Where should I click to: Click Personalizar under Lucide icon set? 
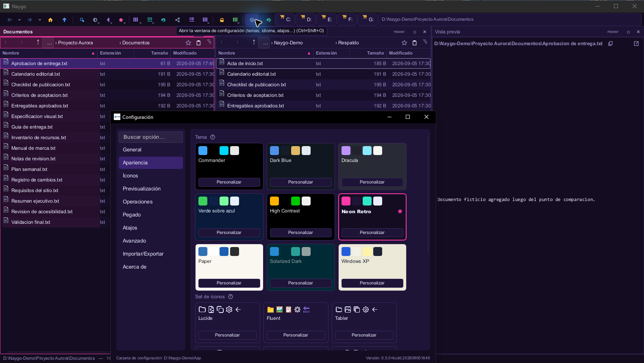(x=227, y=335)
